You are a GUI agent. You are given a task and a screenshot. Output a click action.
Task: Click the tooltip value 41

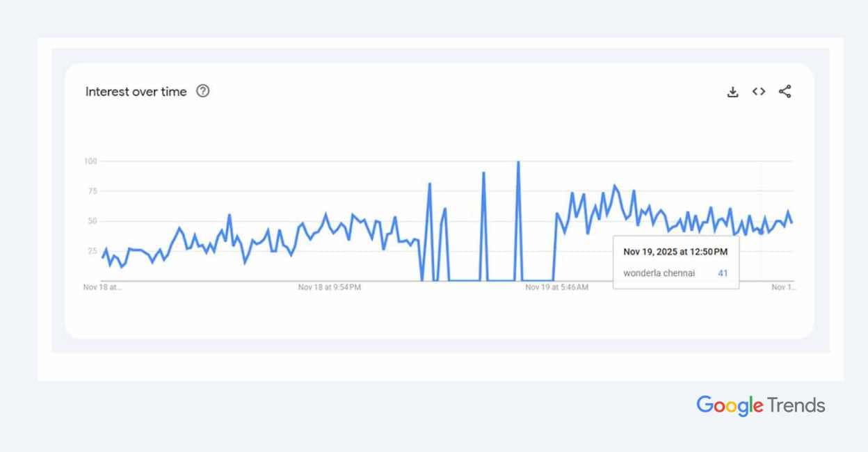point(723,273)
